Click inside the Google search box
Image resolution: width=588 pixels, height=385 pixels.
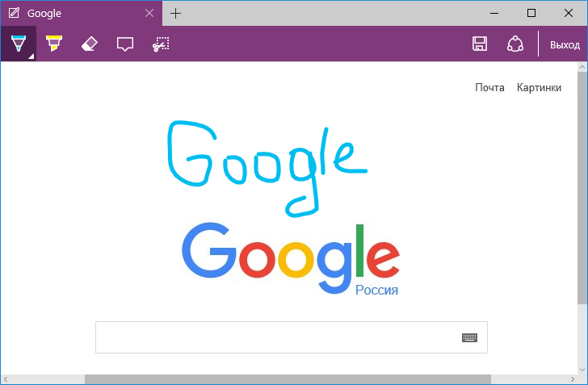click(292, 337)
